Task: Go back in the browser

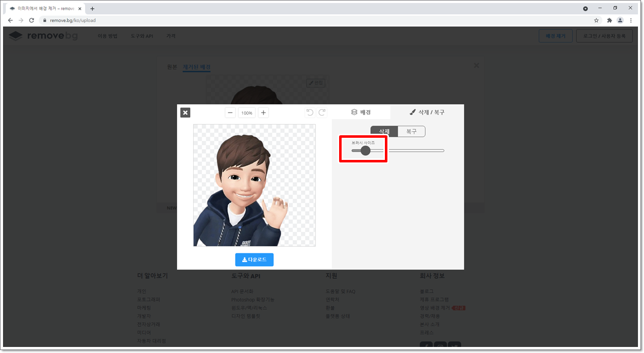Action: click(x=11, y=20)
